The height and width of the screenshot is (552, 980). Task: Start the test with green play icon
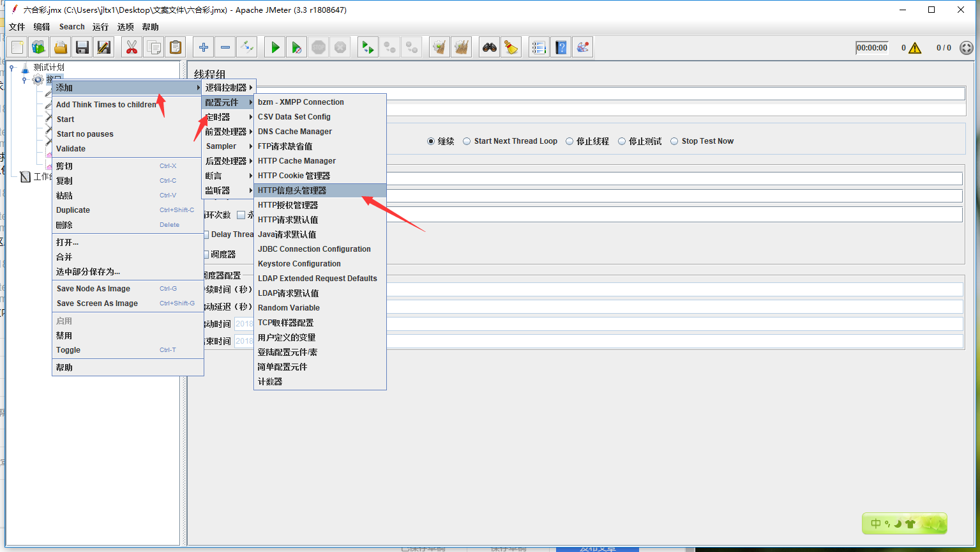pos(275,47)
